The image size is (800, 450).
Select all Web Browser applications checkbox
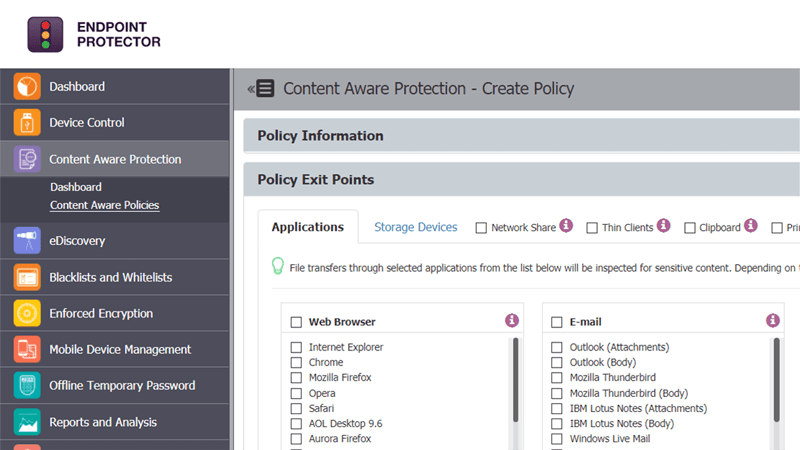click(296, 322)
